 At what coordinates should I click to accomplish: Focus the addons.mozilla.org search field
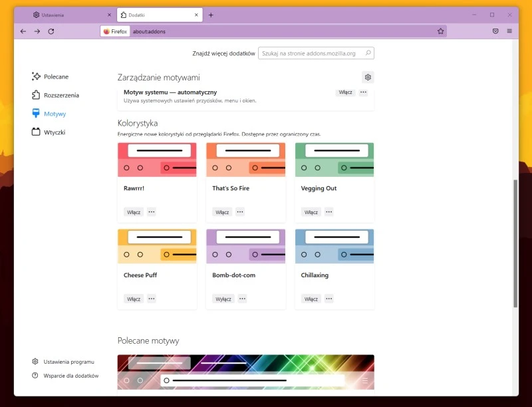311,53
